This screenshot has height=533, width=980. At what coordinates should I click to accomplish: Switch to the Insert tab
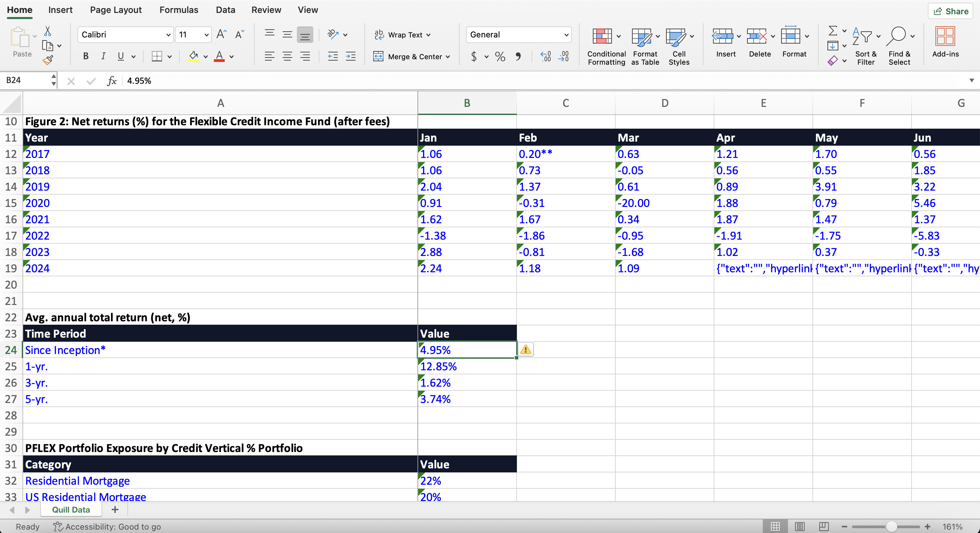click(x=60, y=10)
